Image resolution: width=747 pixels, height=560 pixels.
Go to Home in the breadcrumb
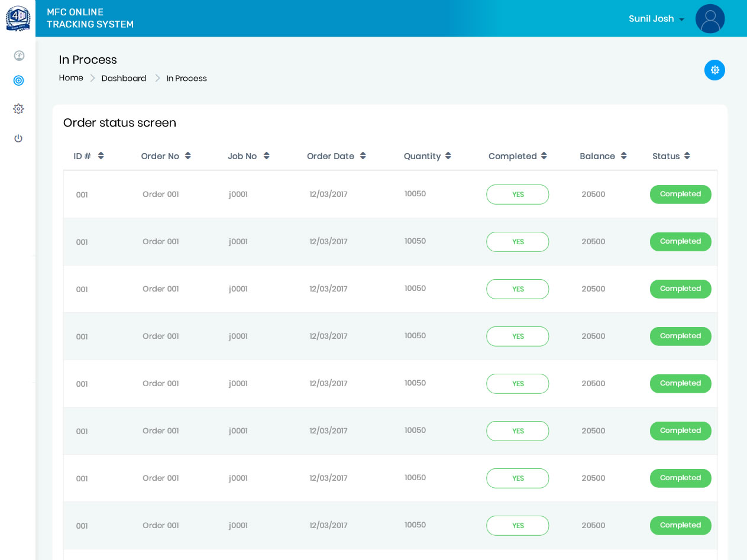[x=71, y=78]
